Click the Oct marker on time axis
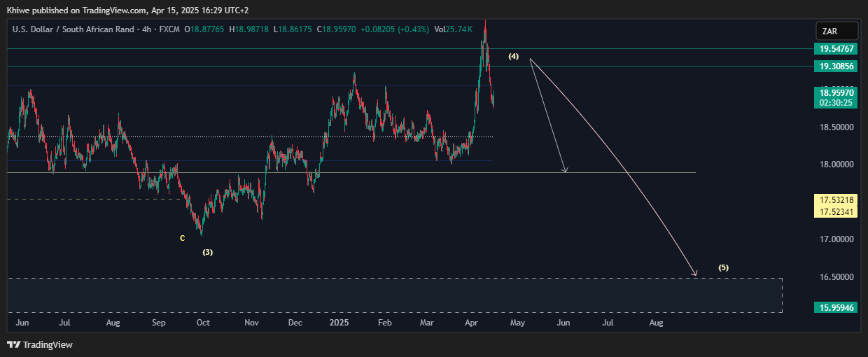868x357 pixels. click(203, 323)
